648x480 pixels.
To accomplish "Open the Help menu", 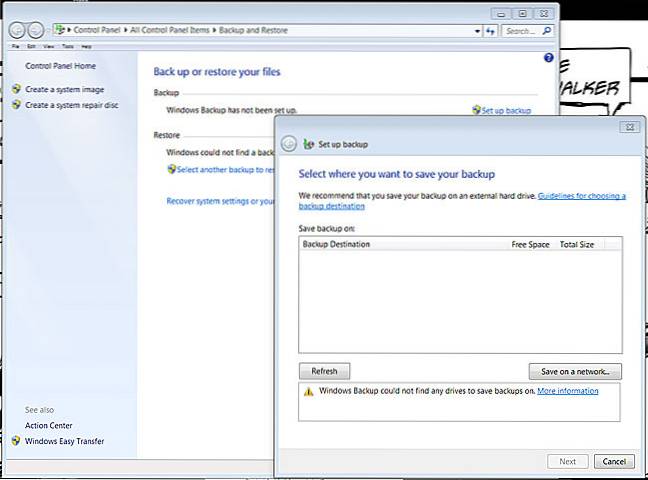I will (86, 46).
